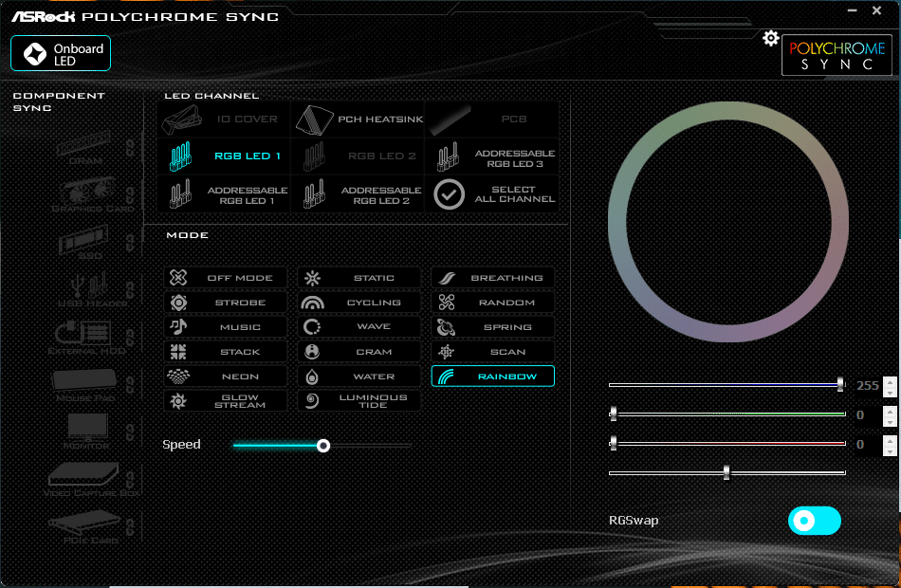Viewport: 901px width, 588px height.
Task: Select the PCH Heatsink LED channel
Action: coord(358,119)
